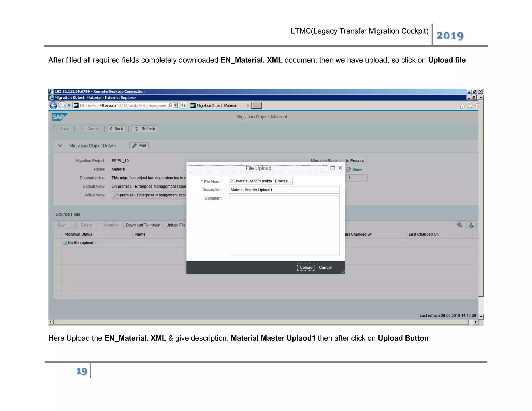This screenshot has width=532, height=411.
Task: Open the address bar dropdown arrow
Action: click(176, 105)
